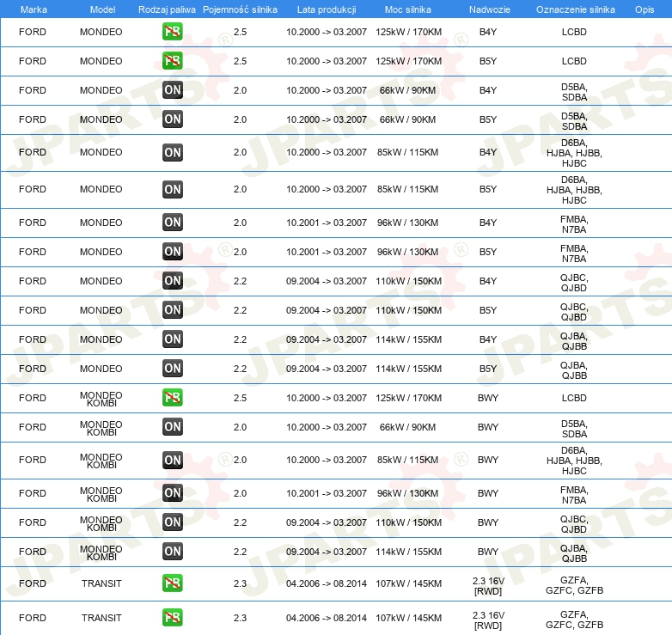Select the 'BWY' cell in the LCBD Kombi row
Screen dimensions: 672x635
tap(488, 398)
